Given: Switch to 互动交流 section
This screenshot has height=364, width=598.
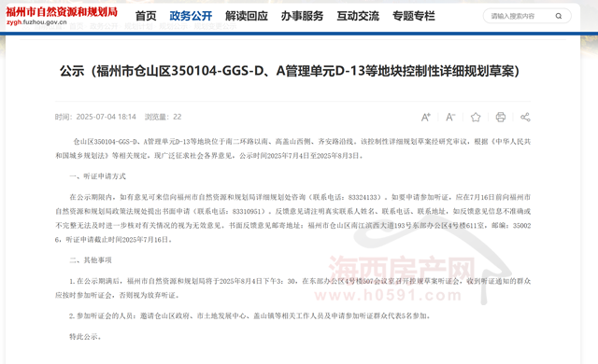Looking at the screenshot, I should click(x=358, y=16).
